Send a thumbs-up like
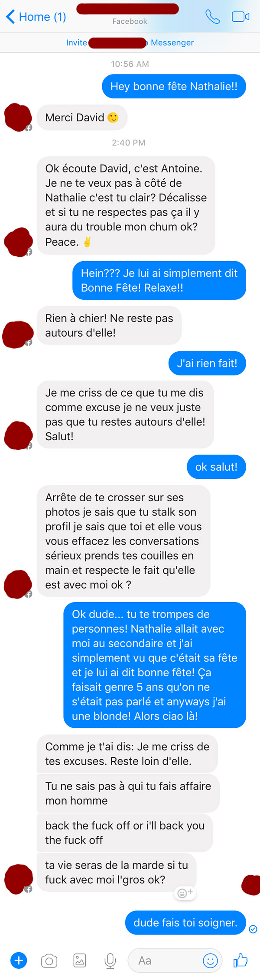Image resolution: width=260 pixels, height=980 pixels. 240,960
